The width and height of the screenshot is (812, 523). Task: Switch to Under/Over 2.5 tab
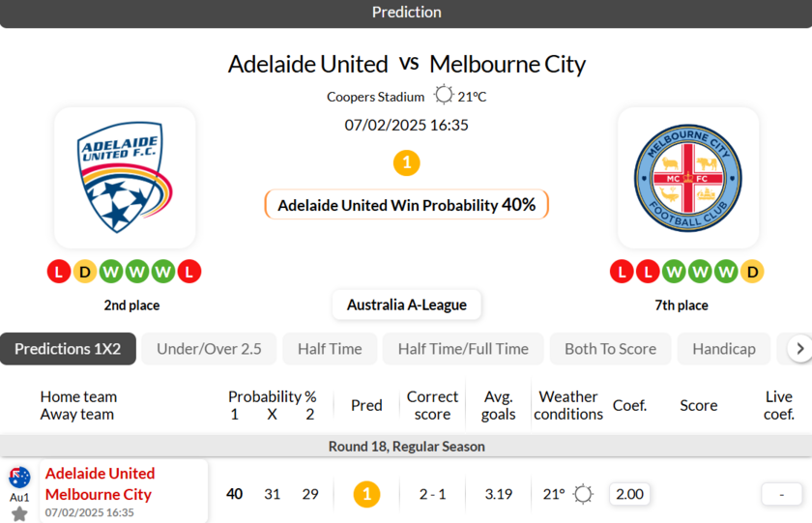point(209,349)
